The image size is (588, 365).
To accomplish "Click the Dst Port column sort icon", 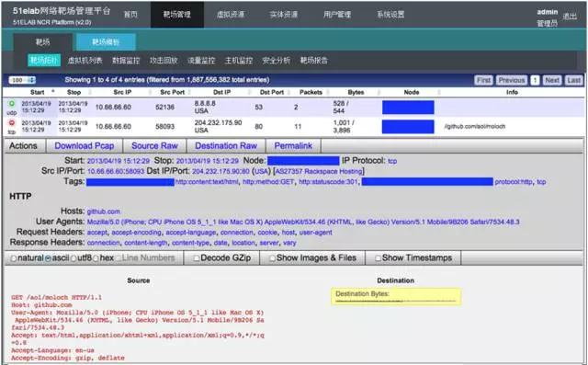I will (289, 92).
